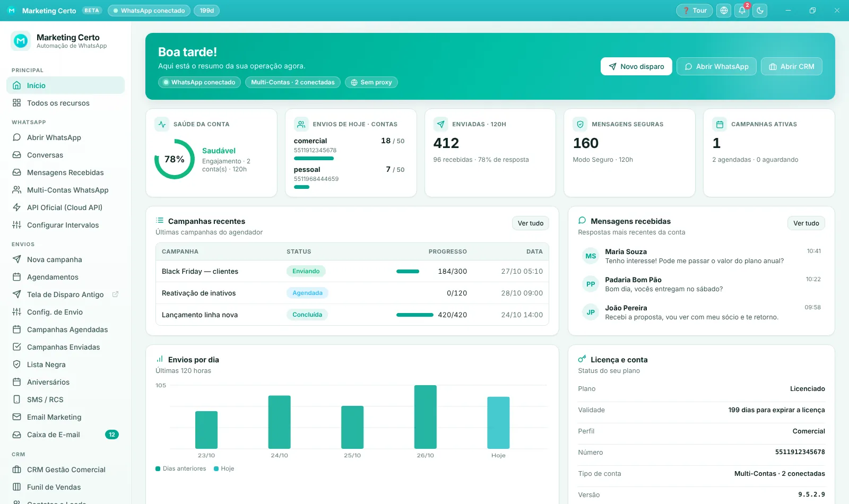849x504 pixels.
Task: Start the Tour from title bar
Action: (x=695, y=11)
